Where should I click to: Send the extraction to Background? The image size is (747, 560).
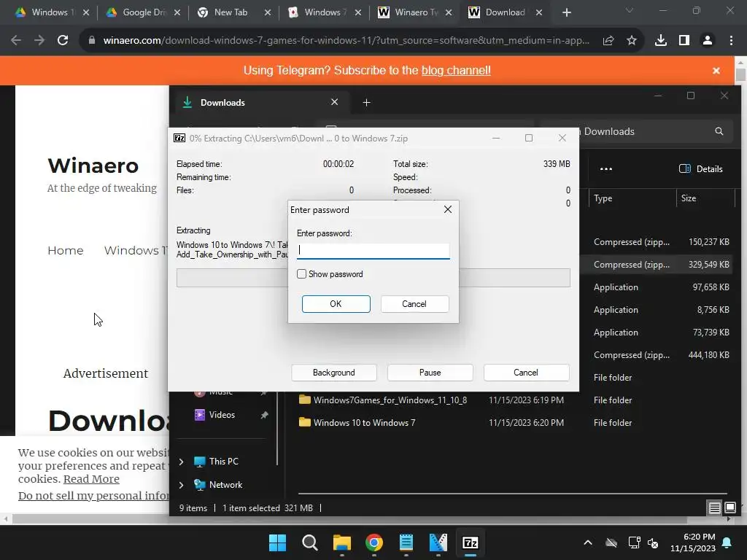tap(334, 373)
